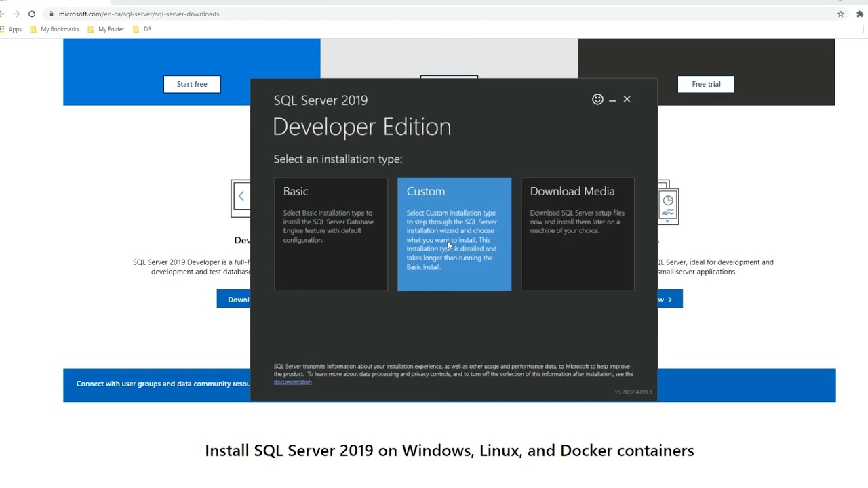Open the DB bookmarks folder

point(142,29)
